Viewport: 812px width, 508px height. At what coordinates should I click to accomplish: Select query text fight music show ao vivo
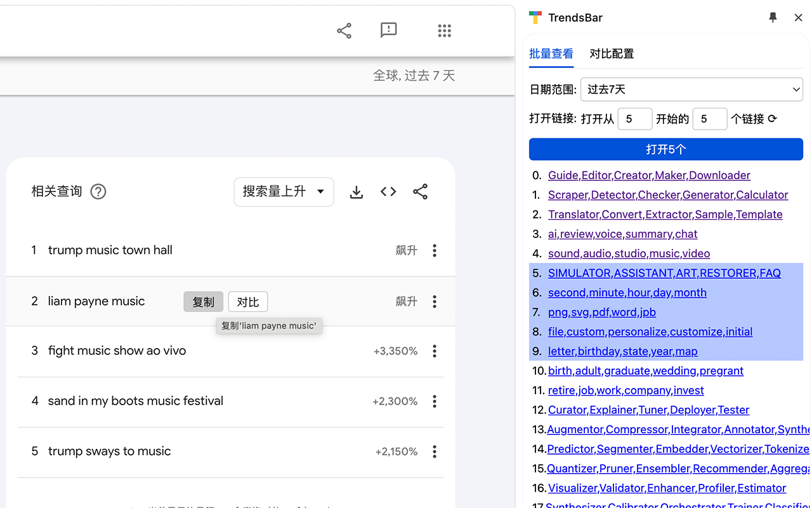coord(117,351)
